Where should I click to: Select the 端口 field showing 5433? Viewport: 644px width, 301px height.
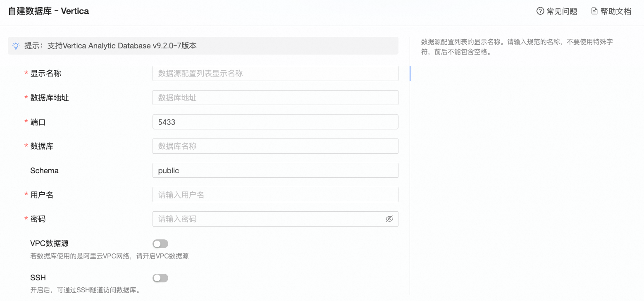pyautogui.click(x=275, y=122)
